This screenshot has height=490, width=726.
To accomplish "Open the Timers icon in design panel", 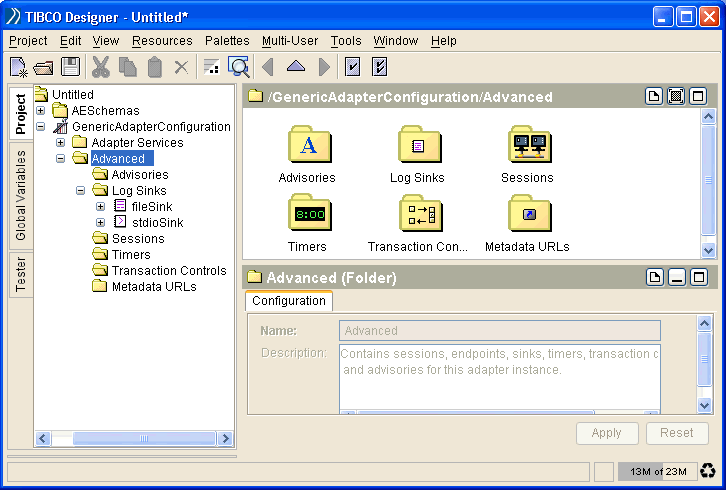I will (307, 213).
